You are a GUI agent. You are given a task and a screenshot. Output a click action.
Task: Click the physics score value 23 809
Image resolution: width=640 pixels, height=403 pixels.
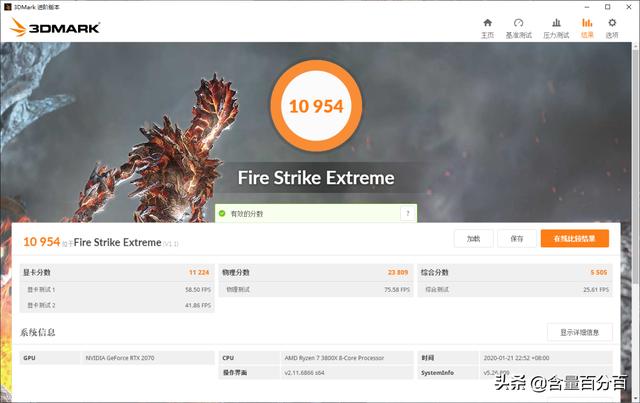398,272
